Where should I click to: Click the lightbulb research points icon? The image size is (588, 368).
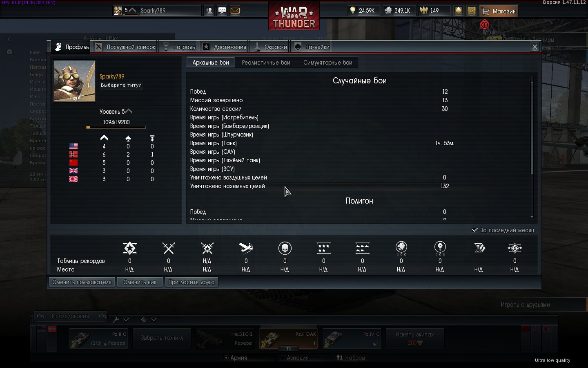coord(353,11)
